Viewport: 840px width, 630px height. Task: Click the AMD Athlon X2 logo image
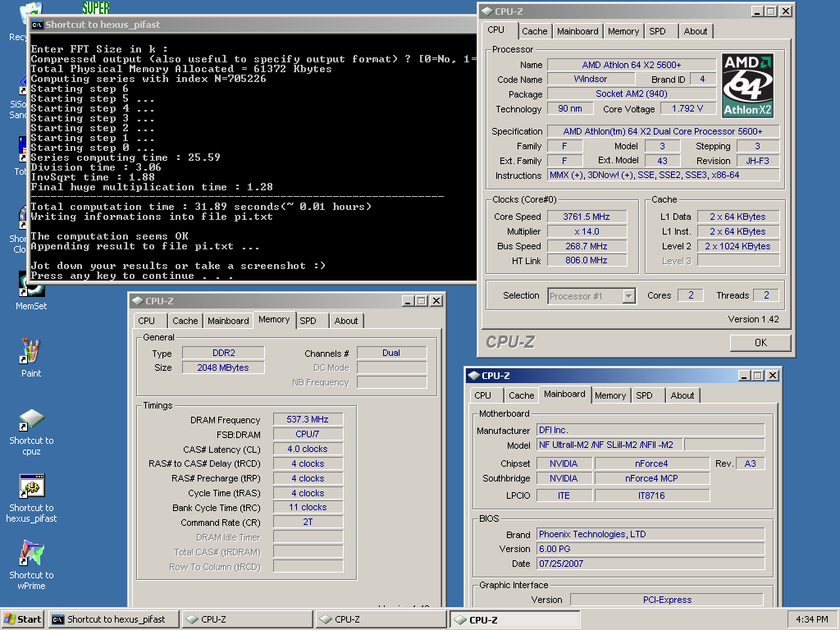click(x=747, y=85)
